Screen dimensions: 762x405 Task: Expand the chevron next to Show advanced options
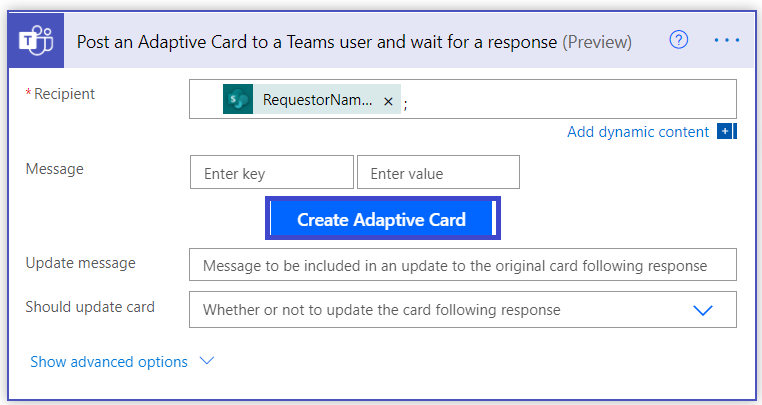207,361
